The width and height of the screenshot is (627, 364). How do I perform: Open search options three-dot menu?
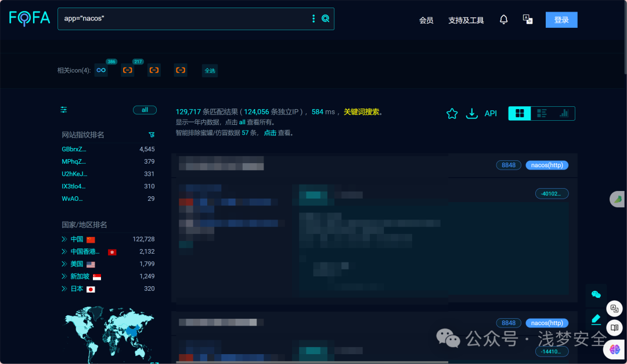pyautogui.click(x=313, y=19)
